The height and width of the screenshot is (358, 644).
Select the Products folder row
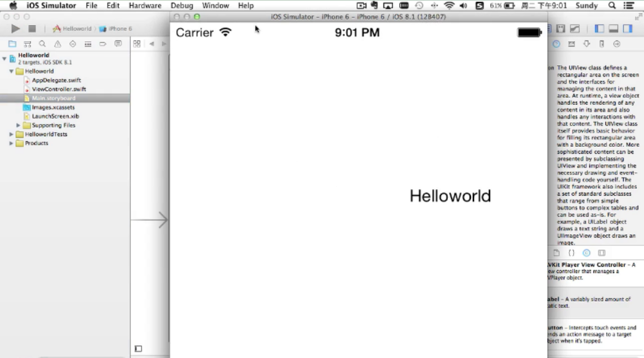point(36,144)
